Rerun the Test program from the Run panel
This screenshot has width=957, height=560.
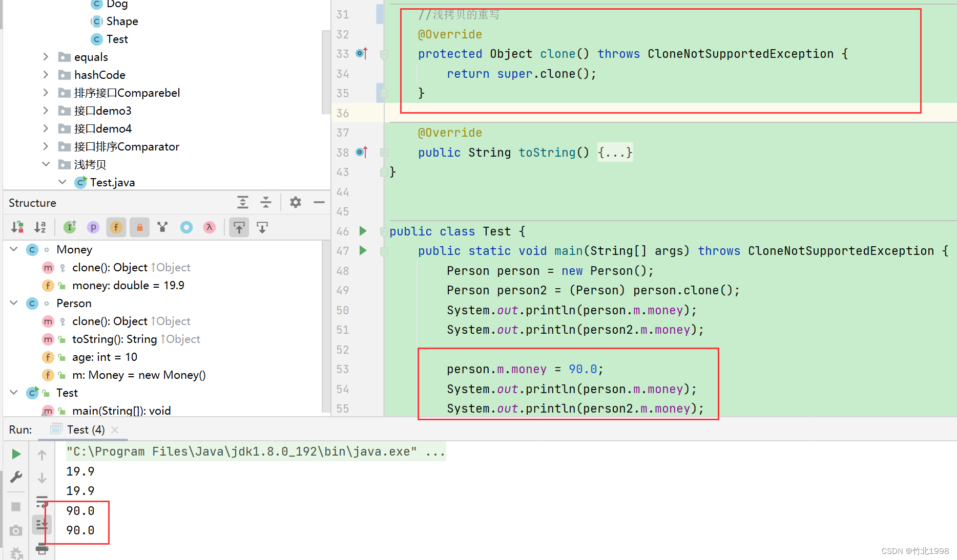click(x=16, y=454)
